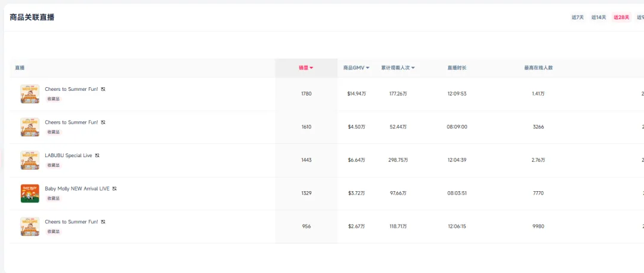The height and width of the screenshot is (273, 644).
Task: Select the peak viewers value 1.41万
Action: 538,94
